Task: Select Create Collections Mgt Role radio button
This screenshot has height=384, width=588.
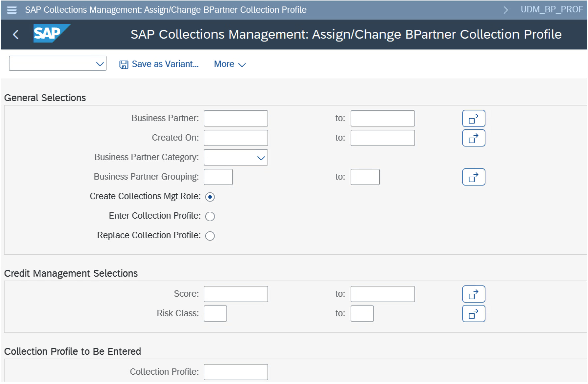Action: (x=210, y=197)
